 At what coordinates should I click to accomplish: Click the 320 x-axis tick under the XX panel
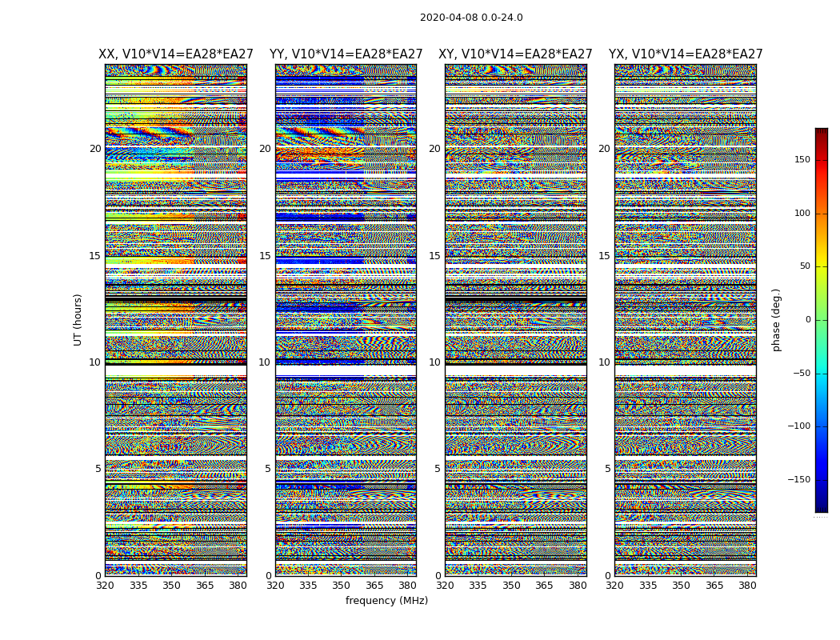tap(105, 585)
